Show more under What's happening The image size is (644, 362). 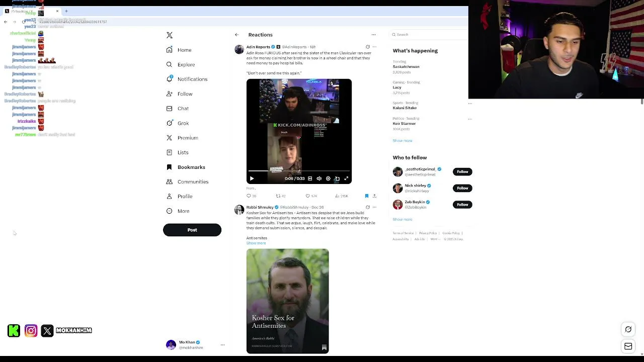coord(403,141)
